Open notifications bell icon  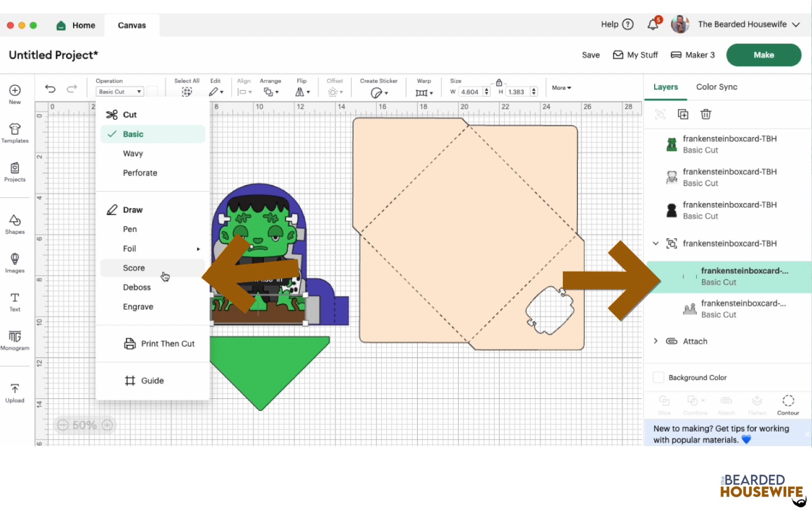coord(653,24)
